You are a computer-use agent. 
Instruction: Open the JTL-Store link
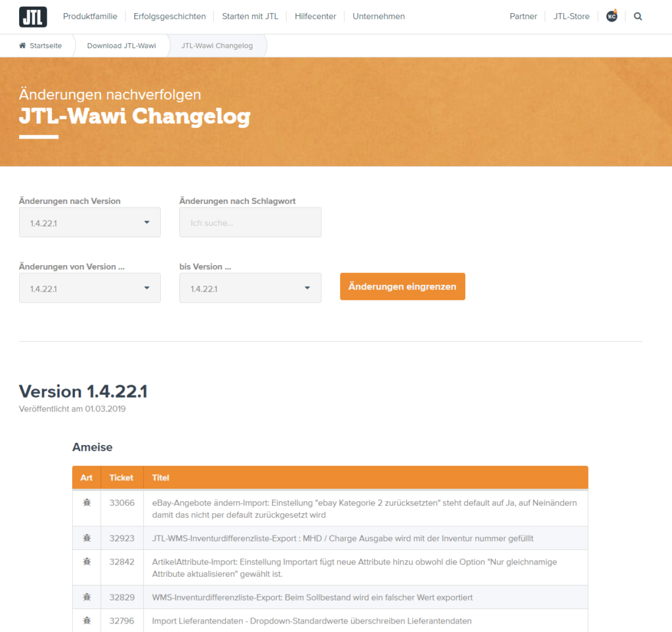coord(571,16)
